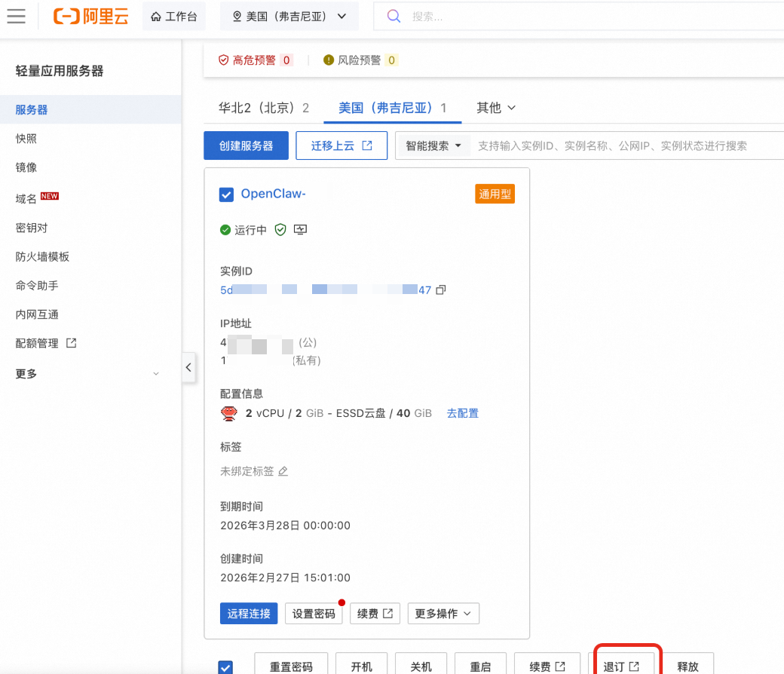Copy the instance ID with copy icon

pyautogui.click(x=440, y=290)
